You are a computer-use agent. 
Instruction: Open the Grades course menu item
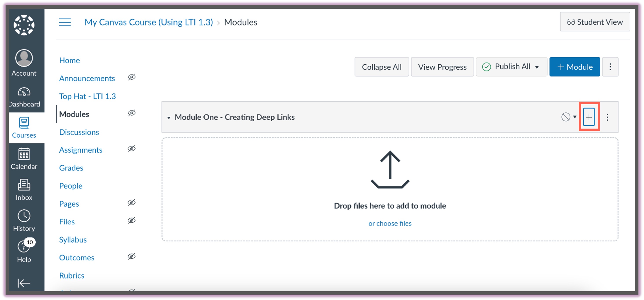click(x=71, y=168)
